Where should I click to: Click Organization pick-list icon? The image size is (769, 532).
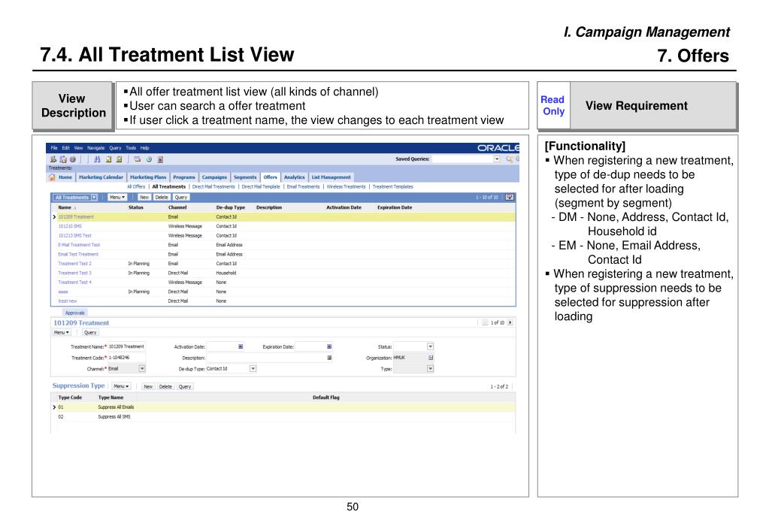pos(431,358)
